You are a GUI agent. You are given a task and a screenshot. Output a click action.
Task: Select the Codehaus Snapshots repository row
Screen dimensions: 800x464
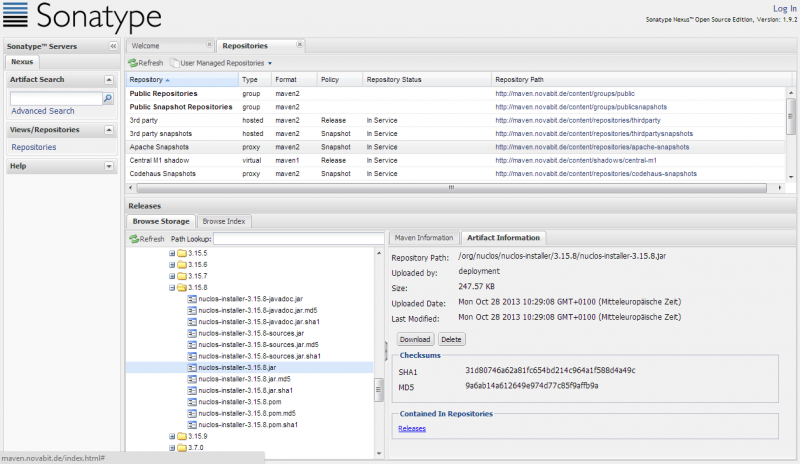(456, 174)
